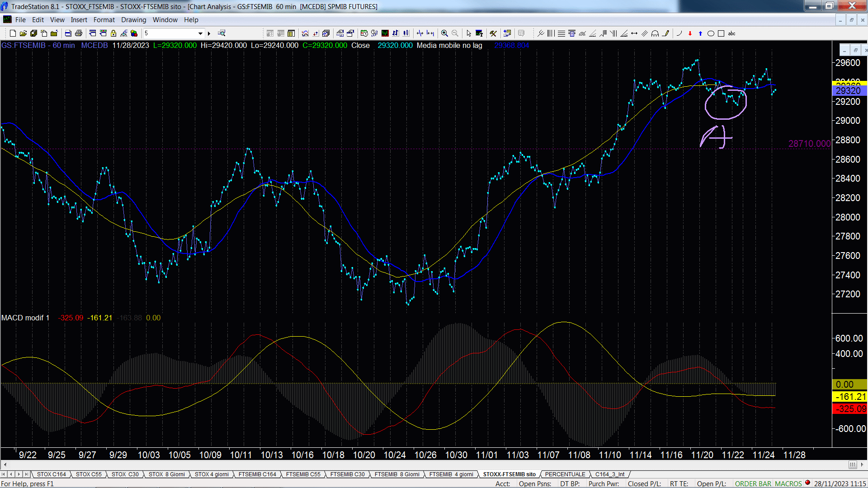Viewport: 868px width, 488px height.
Task: Select the vertical lines drawing tool
Action: [x=551, y=33]
